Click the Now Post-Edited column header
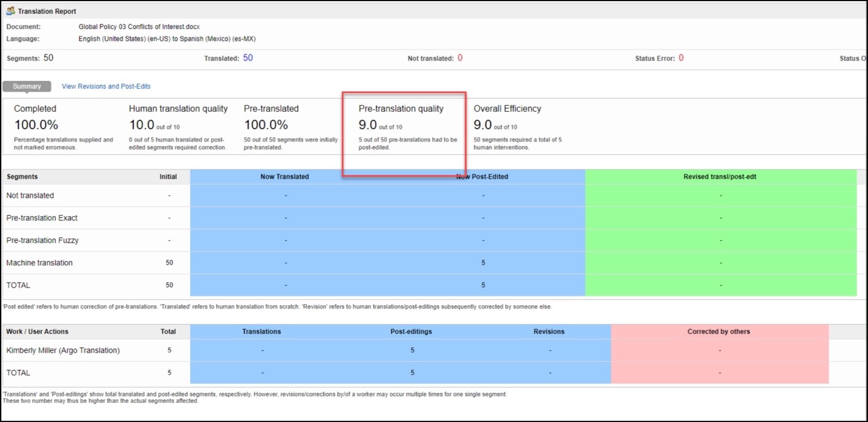Image resolution: width=868 pixels, height=422 pixels. [483, 177]
